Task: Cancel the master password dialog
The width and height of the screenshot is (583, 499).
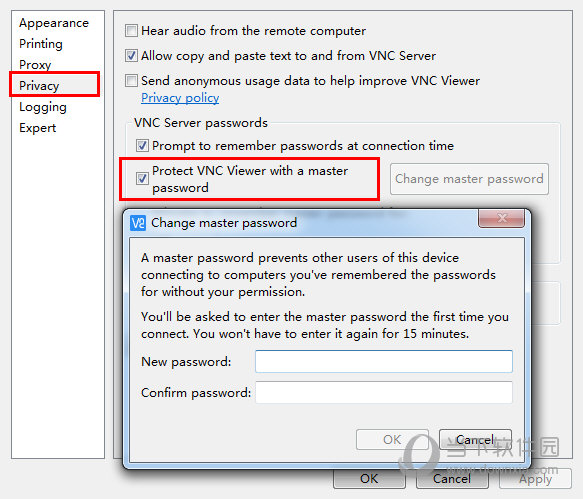Action: (475, 440)
